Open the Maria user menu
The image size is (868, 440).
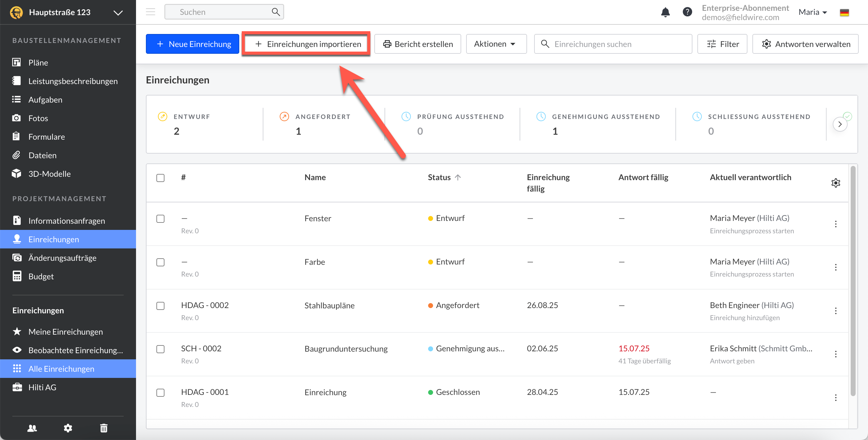(812, 12)
